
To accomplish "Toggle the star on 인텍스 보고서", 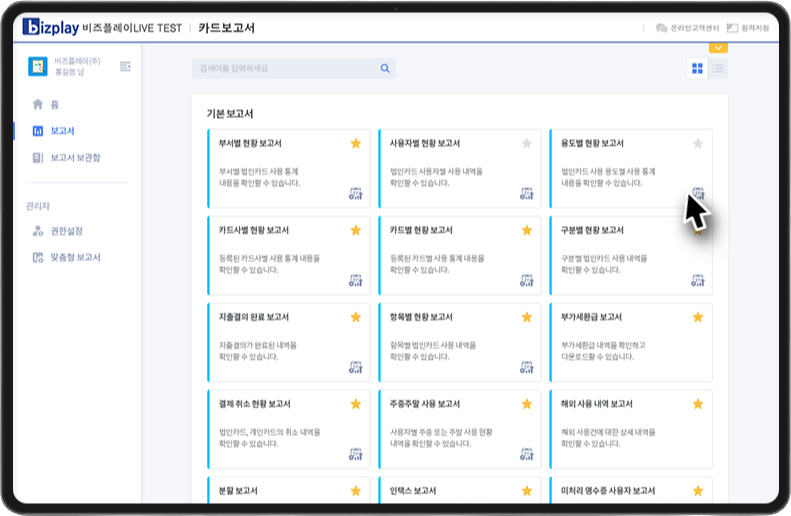I will click(527, 491).
